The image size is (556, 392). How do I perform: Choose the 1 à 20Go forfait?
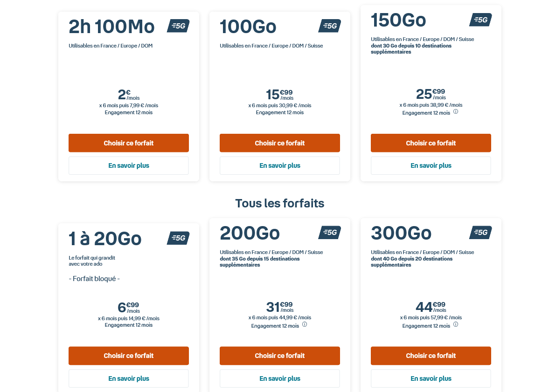[129, 356]
